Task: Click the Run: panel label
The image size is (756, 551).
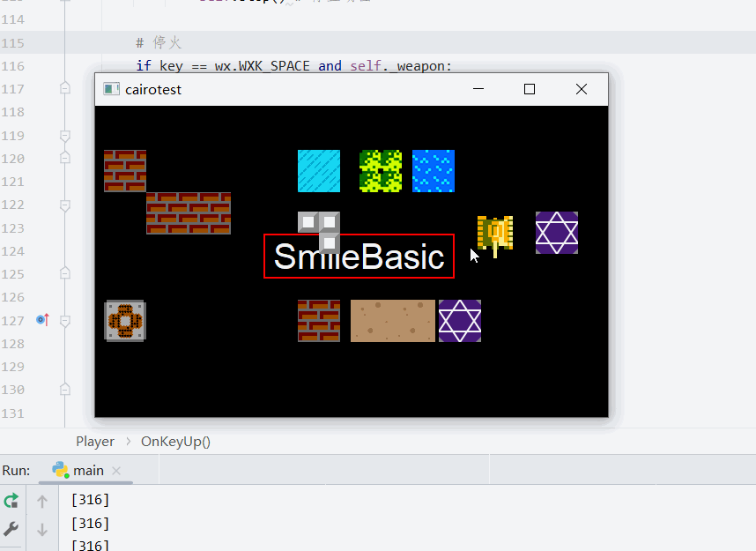Action: pos(16,471)
